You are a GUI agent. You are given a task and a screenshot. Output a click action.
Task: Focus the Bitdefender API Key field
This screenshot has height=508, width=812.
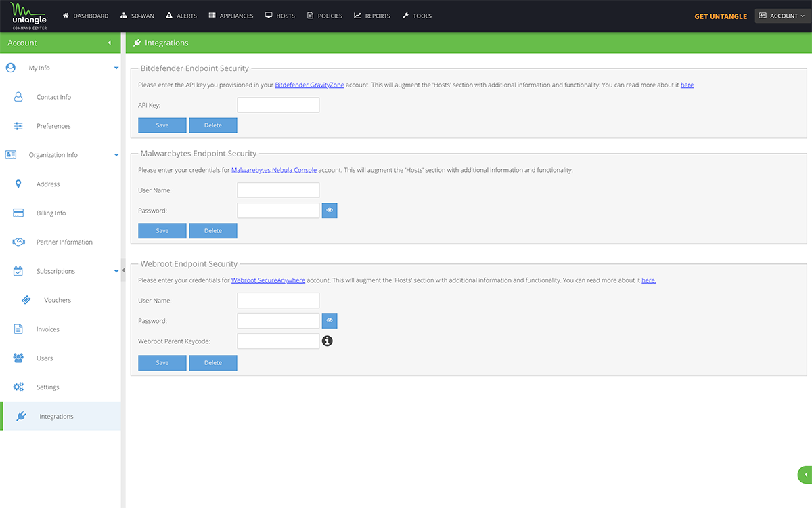pyautogui.click(x=278, y=105)
